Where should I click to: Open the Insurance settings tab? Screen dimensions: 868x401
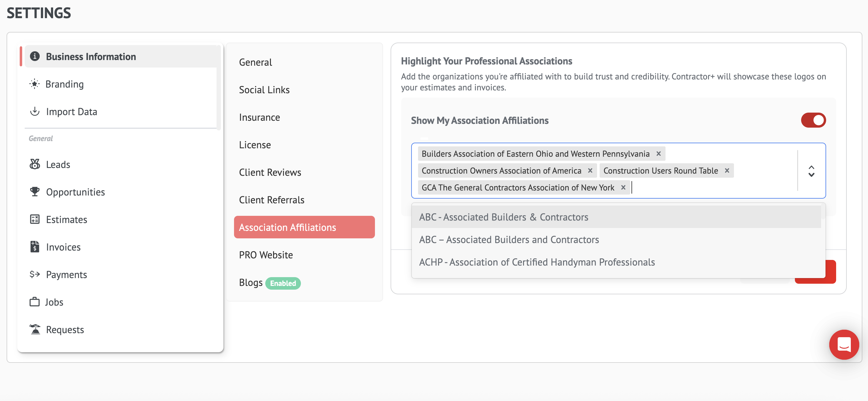click(259, 117)
